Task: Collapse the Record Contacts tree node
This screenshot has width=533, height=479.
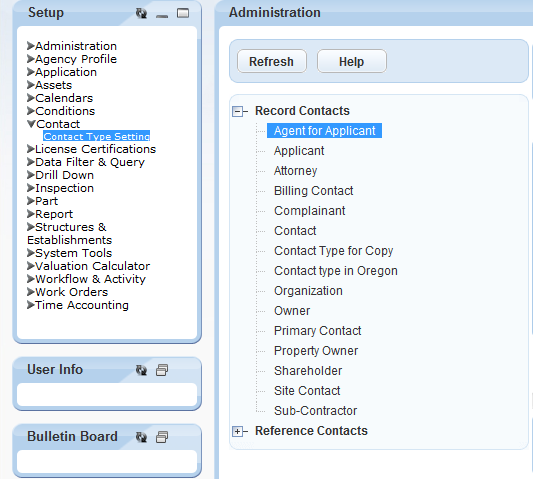Action: 237,111
